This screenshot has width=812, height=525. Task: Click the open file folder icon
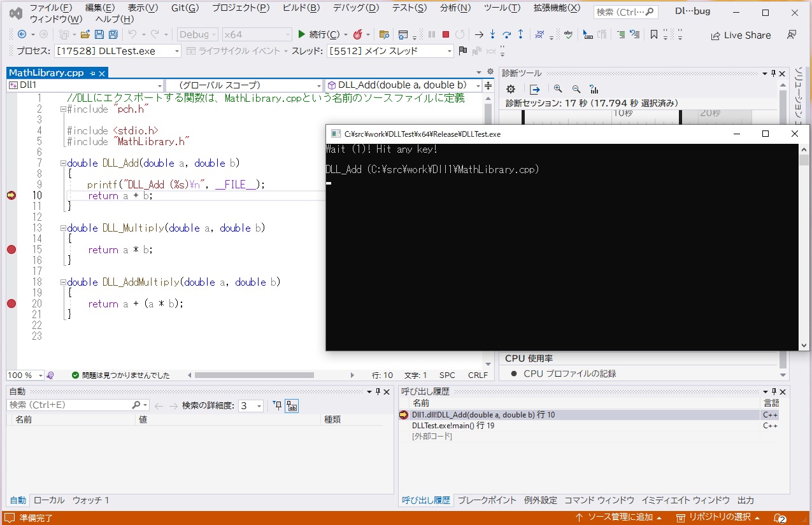coord(85,34)
